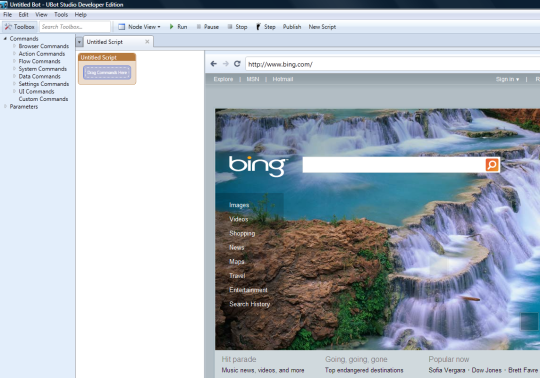
Task: Click the browser URL address field
Action: click(393, 64)
